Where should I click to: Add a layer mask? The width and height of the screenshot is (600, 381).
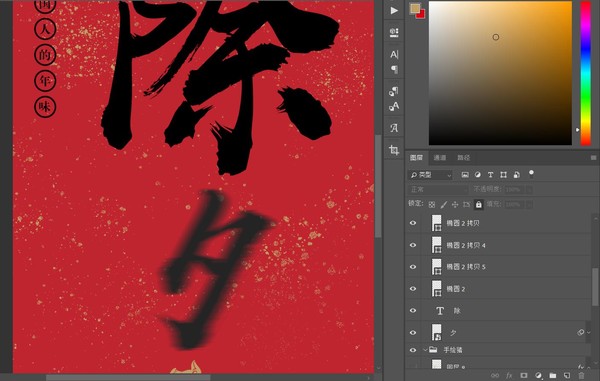tap(524, 376)
